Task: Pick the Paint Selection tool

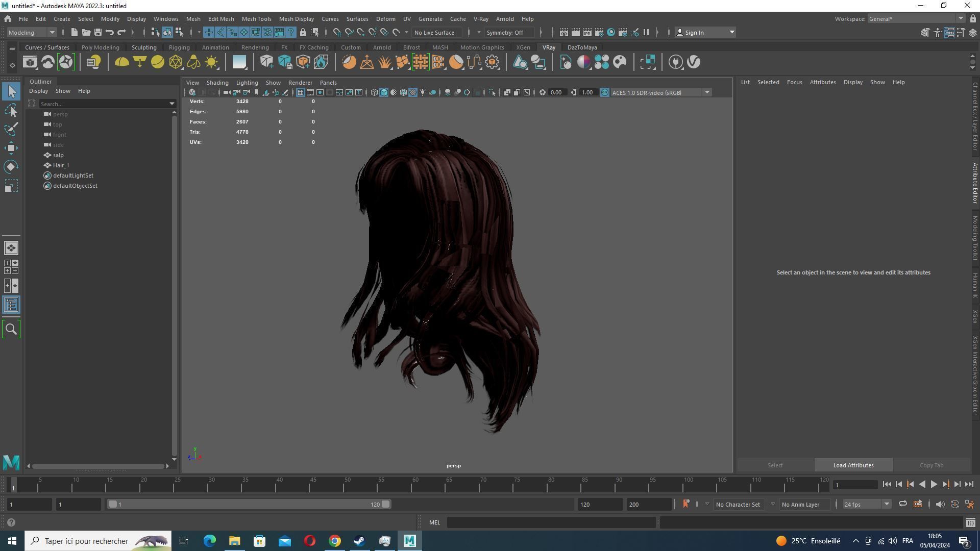Action: click(x=11, y=129)
